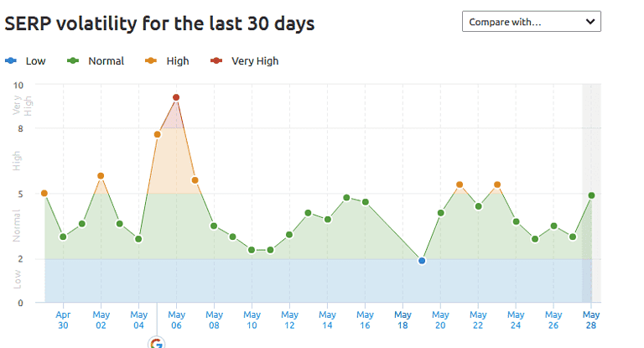The image size is (644, 348).
Task: Select the blue Low data point
Action: pyautogui.click(x=422, y=261)
